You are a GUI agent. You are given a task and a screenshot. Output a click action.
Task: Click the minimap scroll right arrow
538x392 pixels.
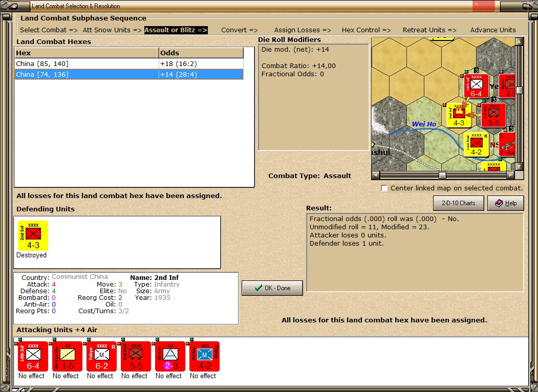(511, 175)
